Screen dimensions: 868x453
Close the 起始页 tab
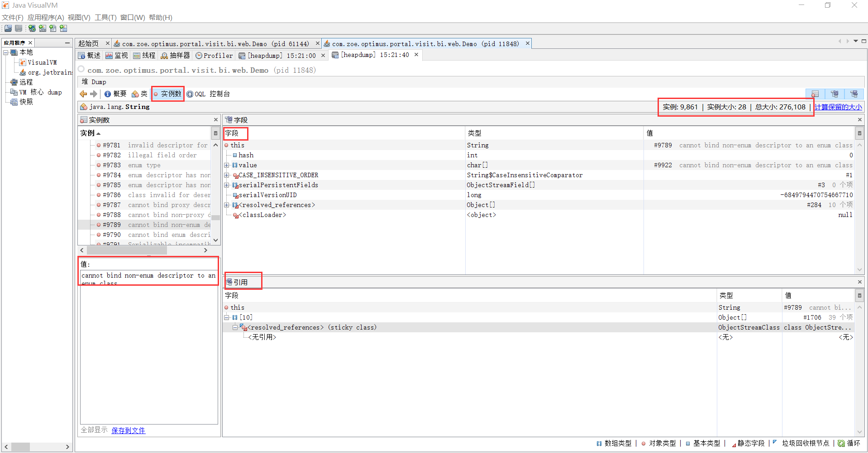(x=107, y=43)
